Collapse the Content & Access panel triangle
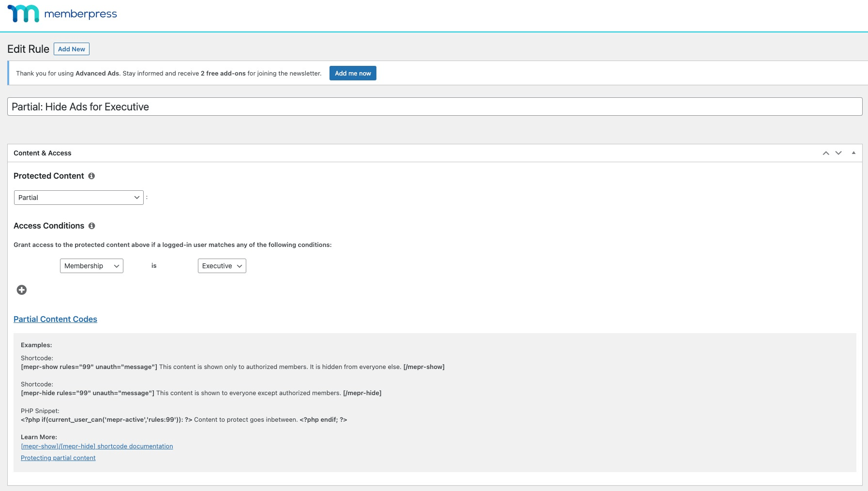 pos(853,153)
